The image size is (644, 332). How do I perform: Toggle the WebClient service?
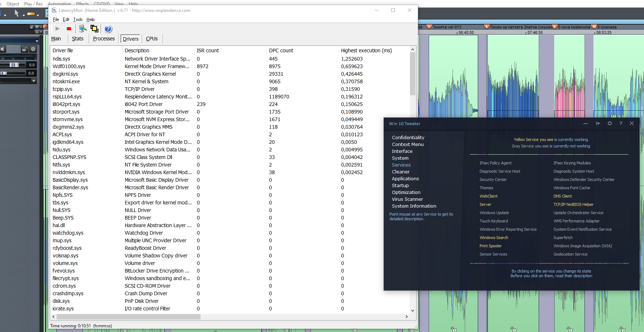point(488,196)
